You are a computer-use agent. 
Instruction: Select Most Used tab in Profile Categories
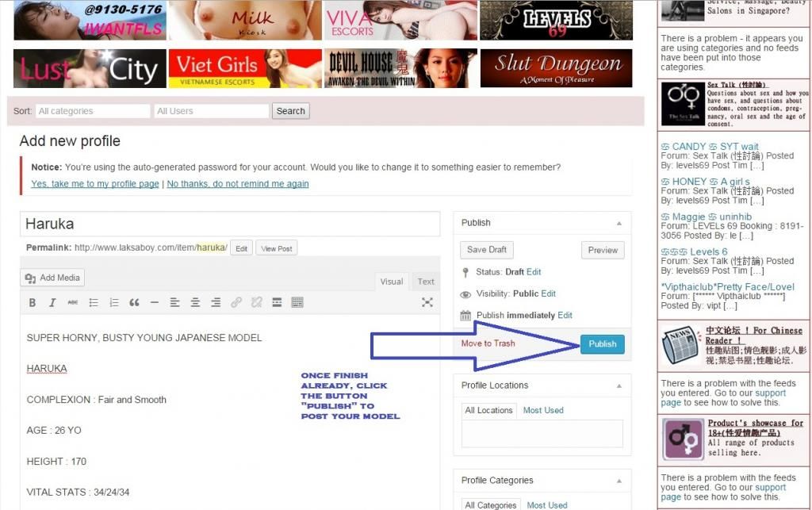point(547,504)
